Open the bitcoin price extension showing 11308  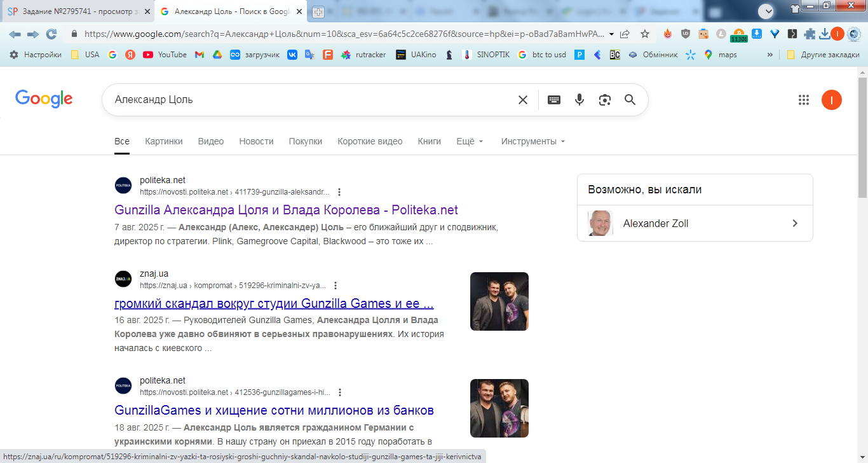pyautogui.click(x=739, y=35)
